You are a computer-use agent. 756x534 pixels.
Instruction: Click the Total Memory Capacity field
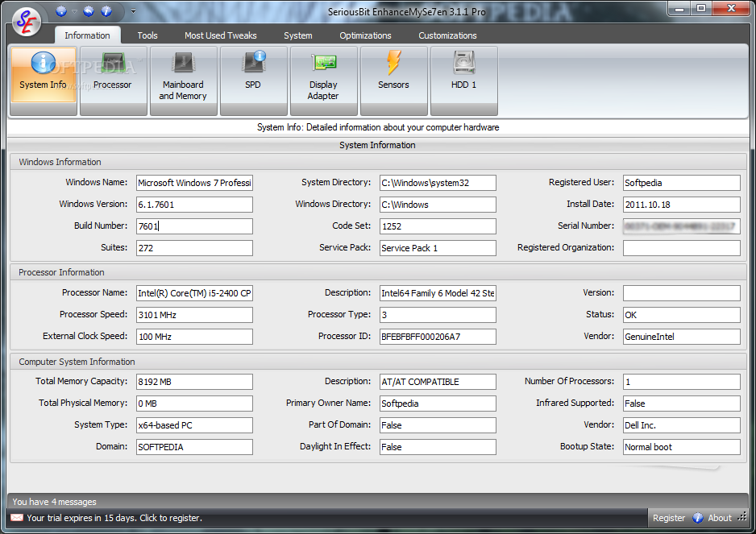pos(194,382)
